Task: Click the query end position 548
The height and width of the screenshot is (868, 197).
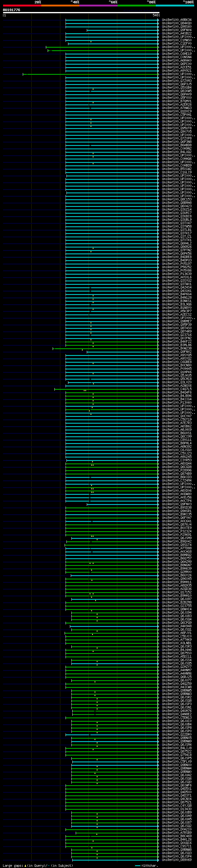Action: click(x=155, y=15)
